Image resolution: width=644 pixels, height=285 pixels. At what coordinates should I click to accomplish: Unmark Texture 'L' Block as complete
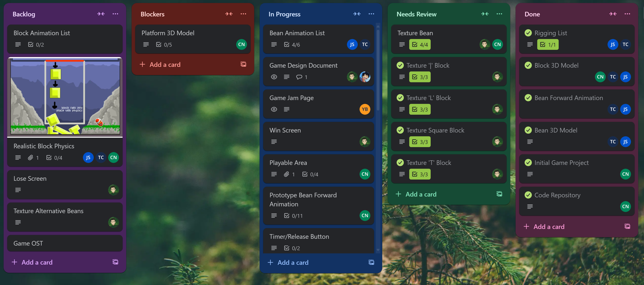click(400, 98)
